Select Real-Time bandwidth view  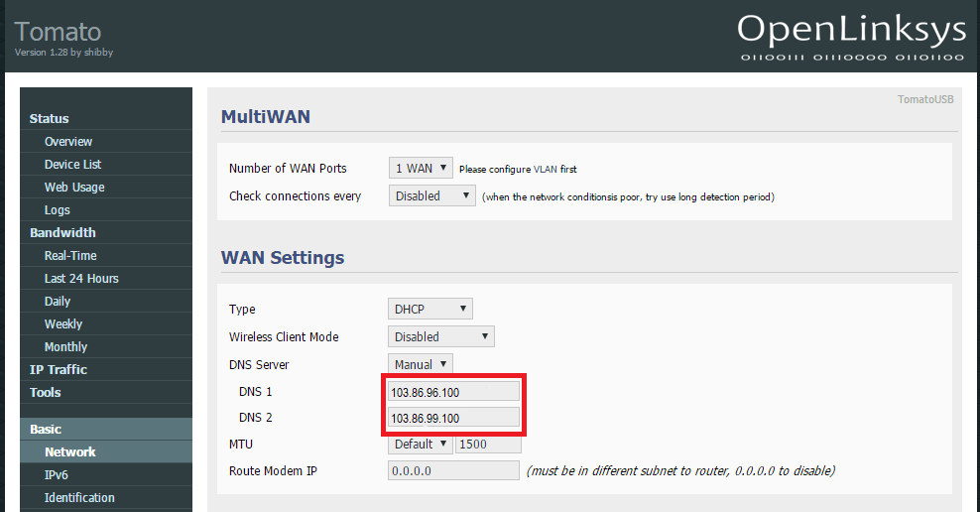pyautogui.click(x=70, y=256)
